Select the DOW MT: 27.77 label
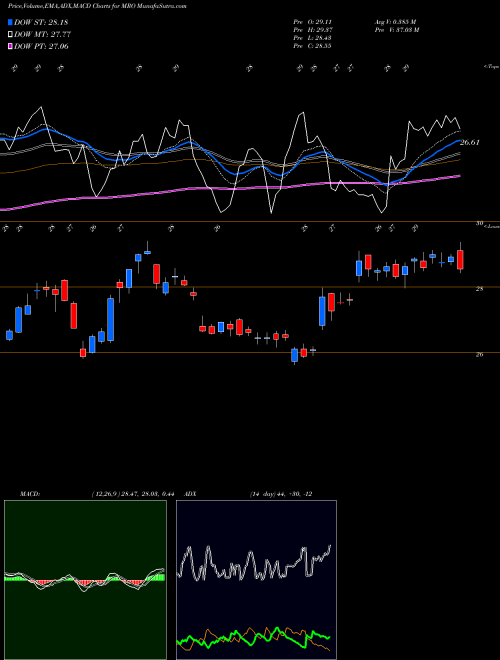 [x=42, y=35]
